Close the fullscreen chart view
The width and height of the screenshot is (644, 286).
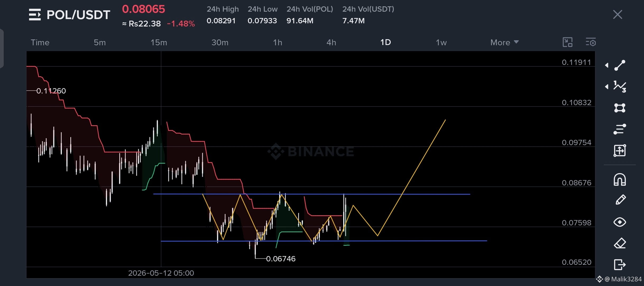pyautogui.click(x=618, y=15)
